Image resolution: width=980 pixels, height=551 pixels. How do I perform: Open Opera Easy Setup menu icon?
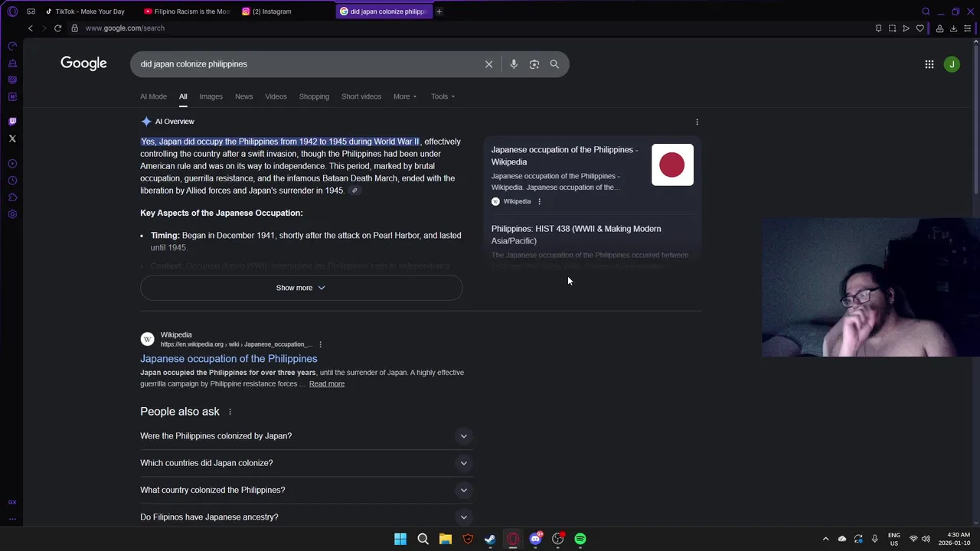click(969, 28)
